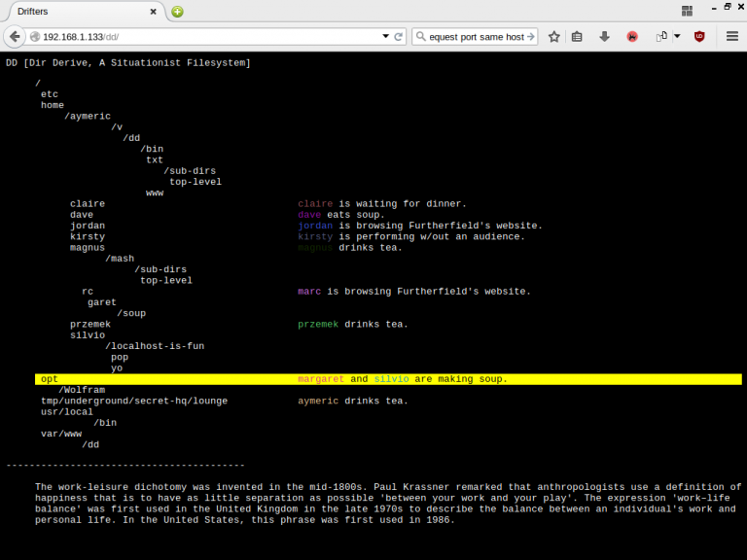Image resolution: width=747 pixels, height=560 pixels.
Task: Open a new tab with the green plus
Action: 177,12
